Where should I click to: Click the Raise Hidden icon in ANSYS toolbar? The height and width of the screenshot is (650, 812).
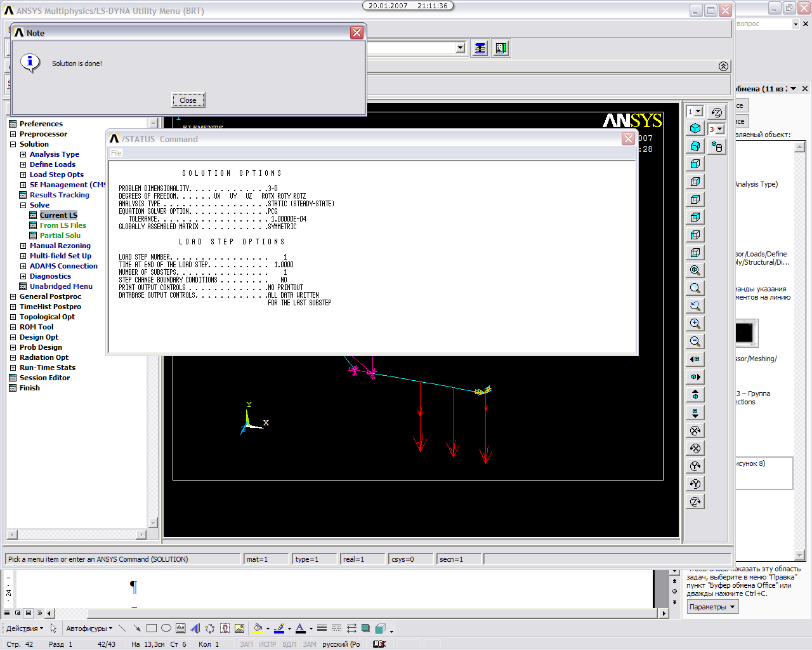[480, 48]
